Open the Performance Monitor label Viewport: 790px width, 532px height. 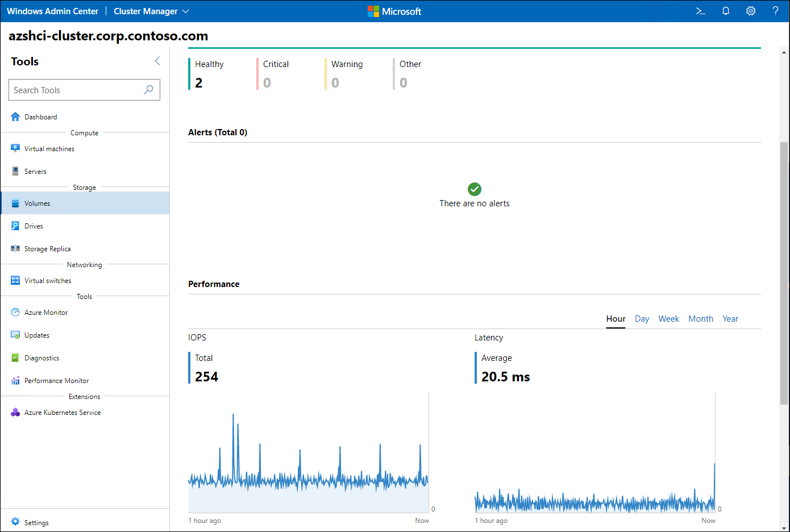(x=56, y=381)
